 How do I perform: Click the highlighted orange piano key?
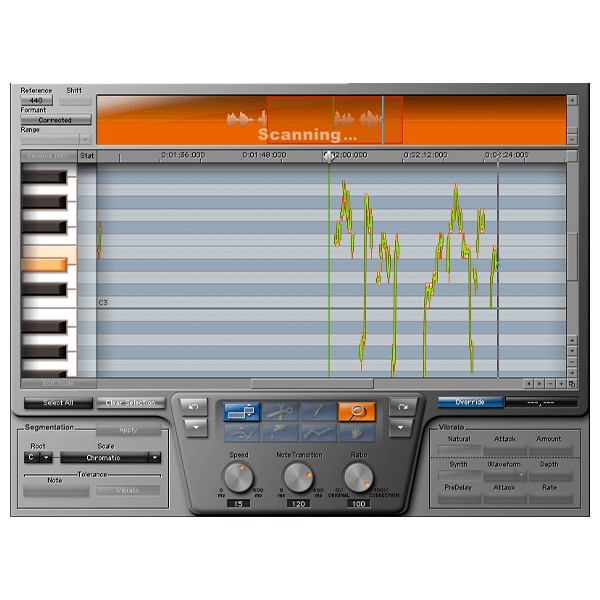44,265
